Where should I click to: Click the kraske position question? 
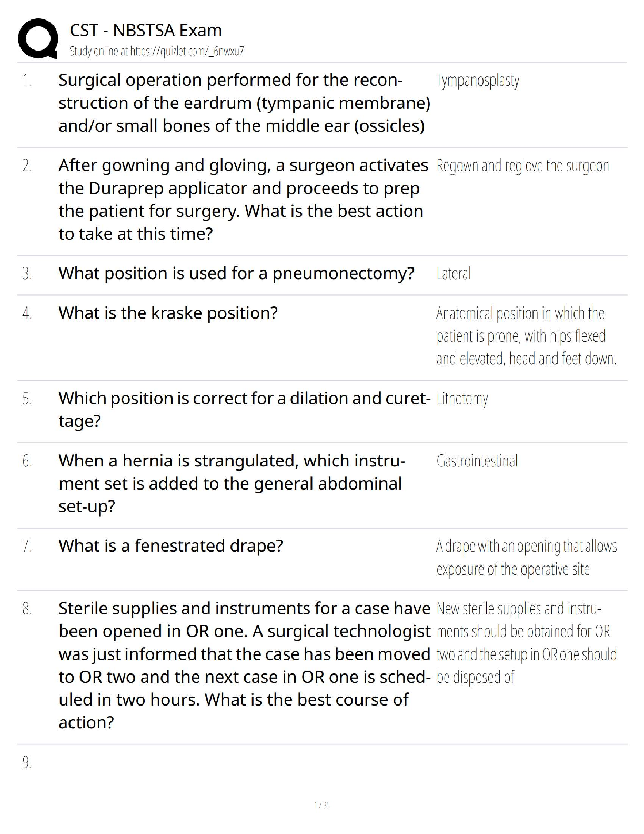(168, 313)
